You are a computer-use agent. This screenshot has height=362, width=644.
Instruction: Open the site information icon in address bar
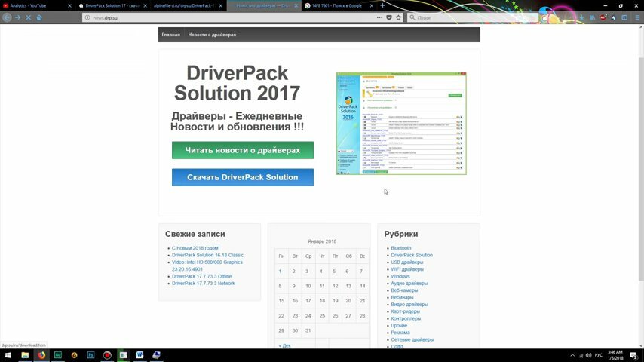pos(87,17)
